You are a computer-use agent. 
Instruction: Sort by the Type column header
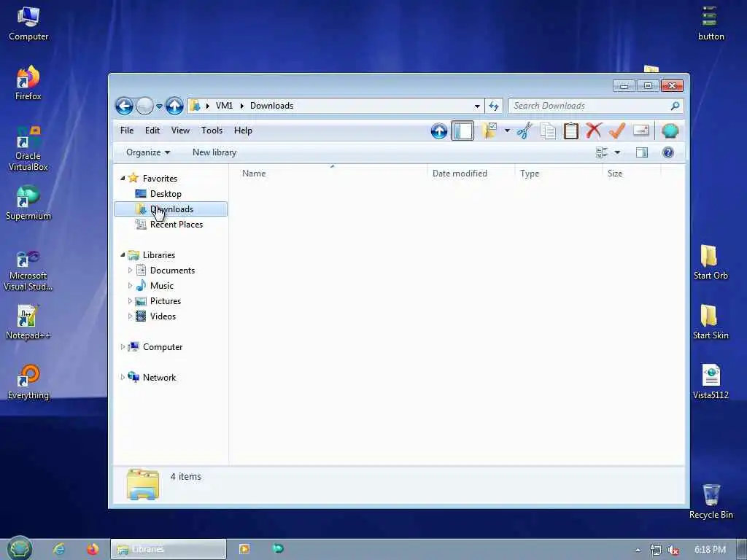558,174
